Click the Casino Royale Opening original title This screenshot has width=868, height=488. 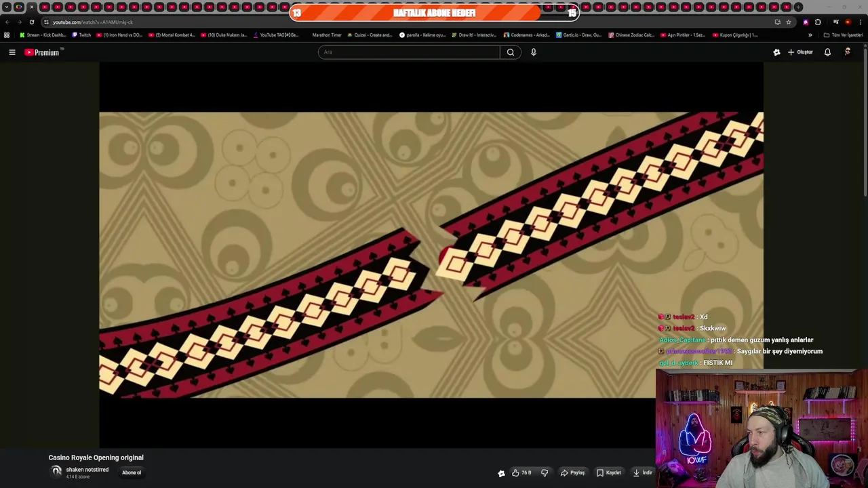click(96, 457)
